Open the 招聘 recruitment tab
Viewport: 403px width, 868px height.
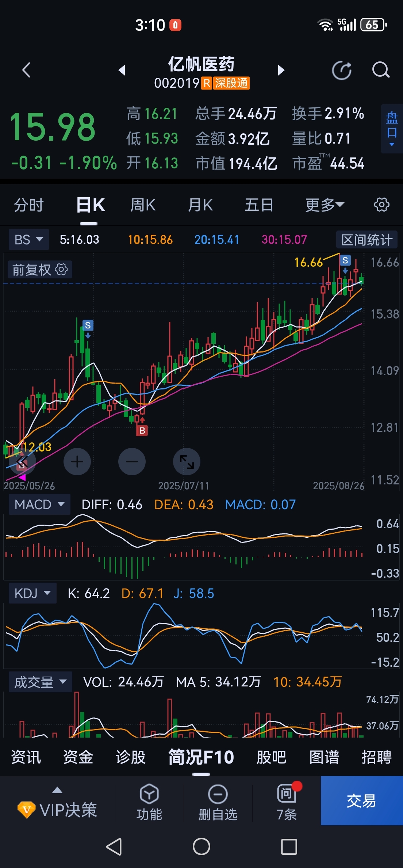(376, 757)
